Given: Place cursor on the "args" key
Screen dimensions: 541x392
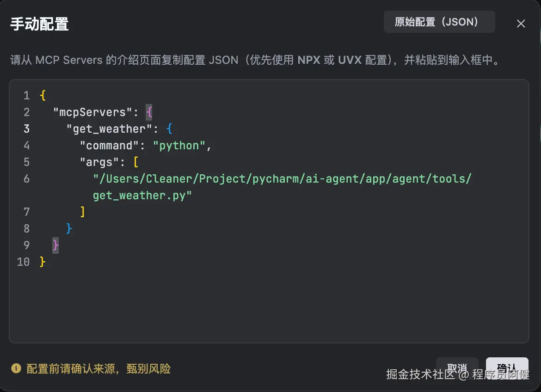Looking at the screenshot, I should tap(99, 162).
